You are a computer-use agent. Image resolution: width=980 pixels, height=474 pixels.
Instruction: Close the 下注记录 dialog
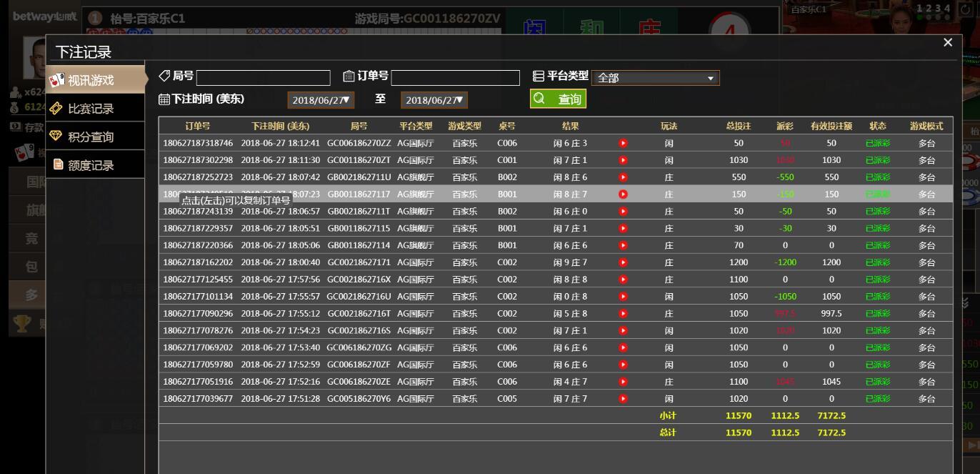[948, 43]
